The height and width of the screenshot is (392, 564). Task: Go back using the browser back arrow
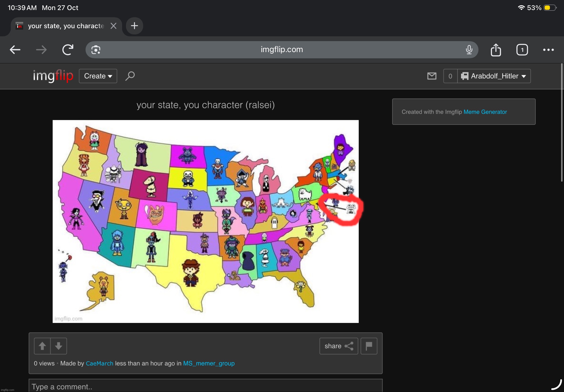tap(15, 50)
